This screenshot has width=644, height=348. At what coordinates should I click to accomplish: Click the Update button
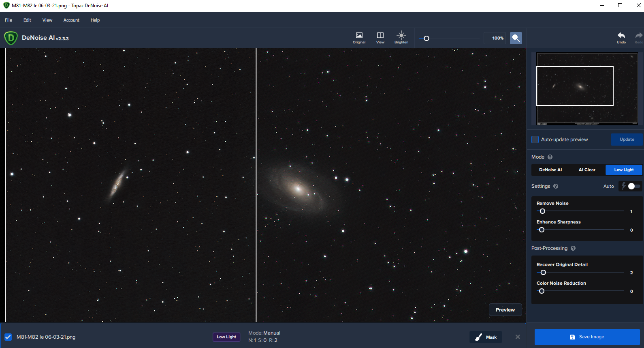(627, 140)
